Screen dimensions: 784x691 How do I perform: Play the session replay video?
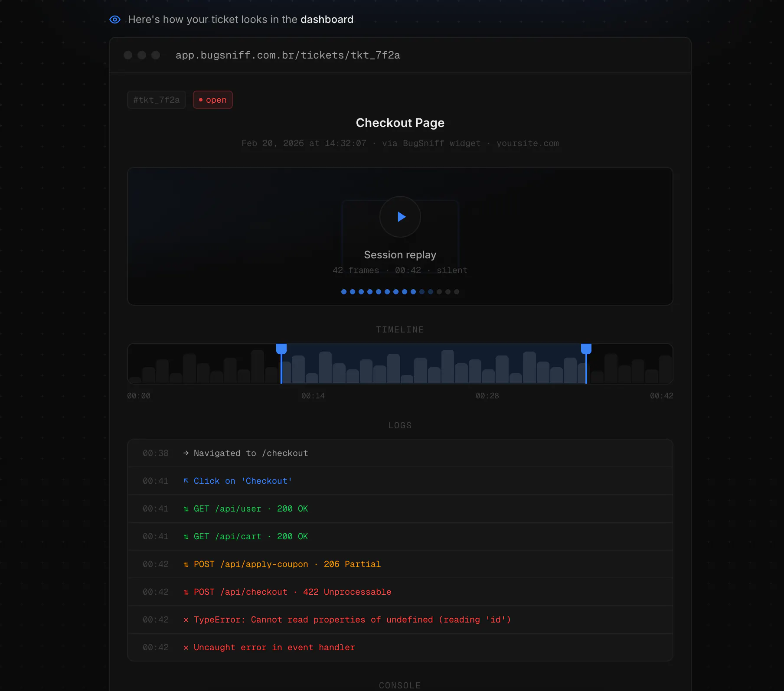pos(400,217)
